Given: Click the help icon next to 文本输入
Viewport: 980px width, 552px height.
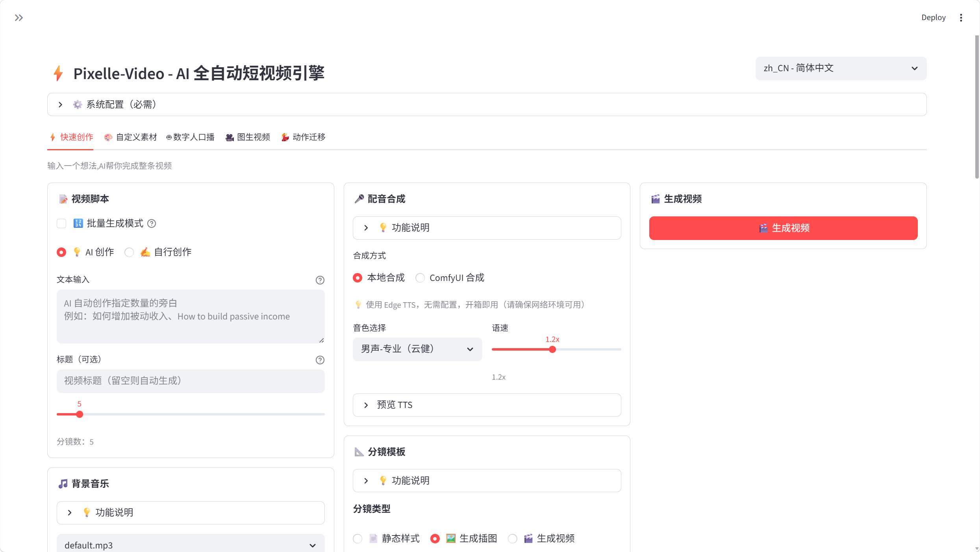Looking at the screenshot, I should click(x=320, y=280).
